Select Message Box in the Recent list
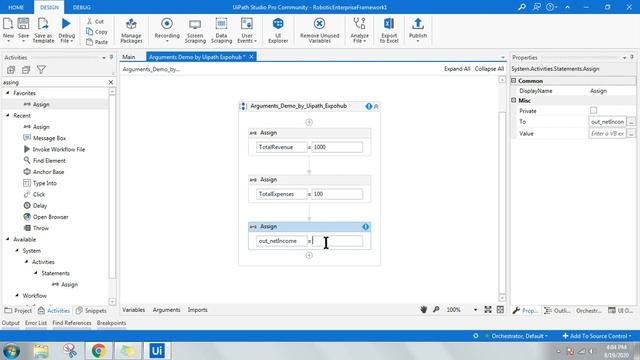This screenshot has height=360, width=640. [x=44, y=138]
